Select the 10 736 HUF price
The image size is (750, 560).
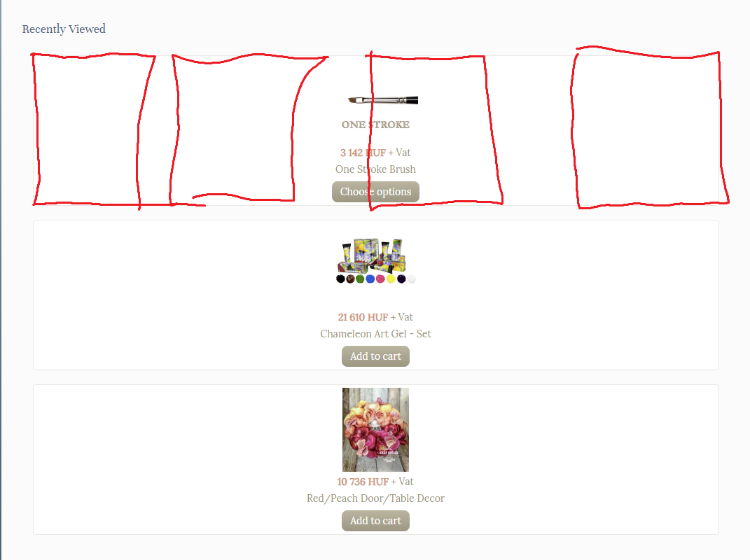(x=363, y=482)
